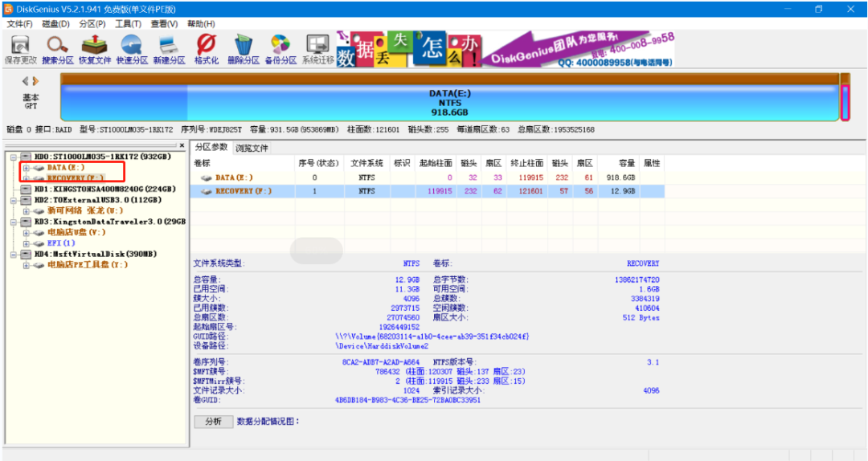Click the partition icon before DATA(E:) in tree
Image resolution: width=868 pixels, height=461 pixels.
(39, 168)
